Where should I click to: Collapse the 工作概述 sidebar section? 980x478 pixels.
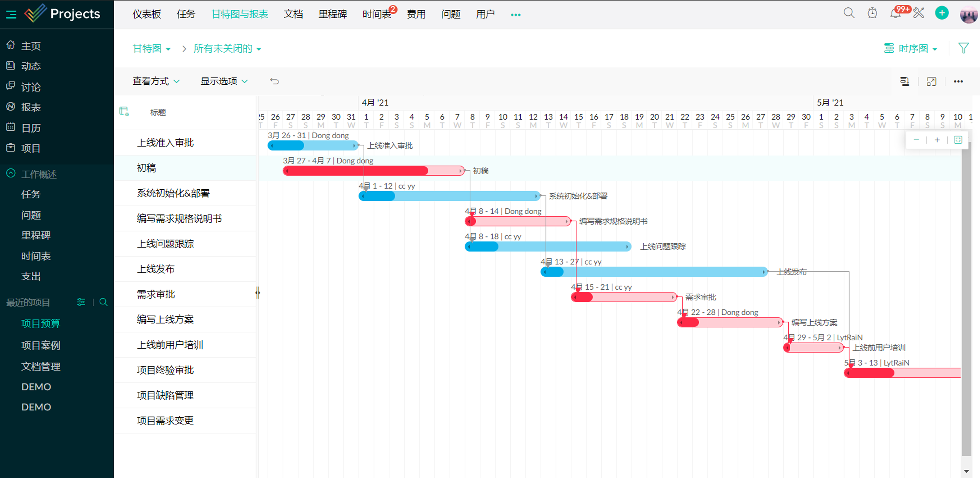[11, 174]
